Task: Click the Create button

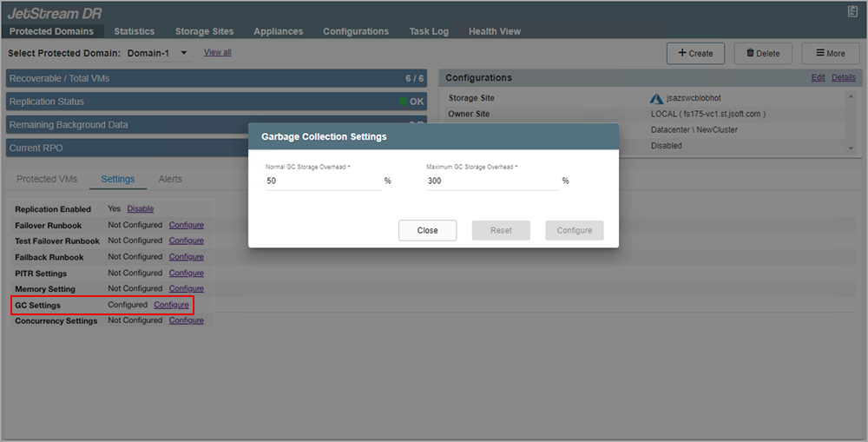Action: tap(694, 53)
